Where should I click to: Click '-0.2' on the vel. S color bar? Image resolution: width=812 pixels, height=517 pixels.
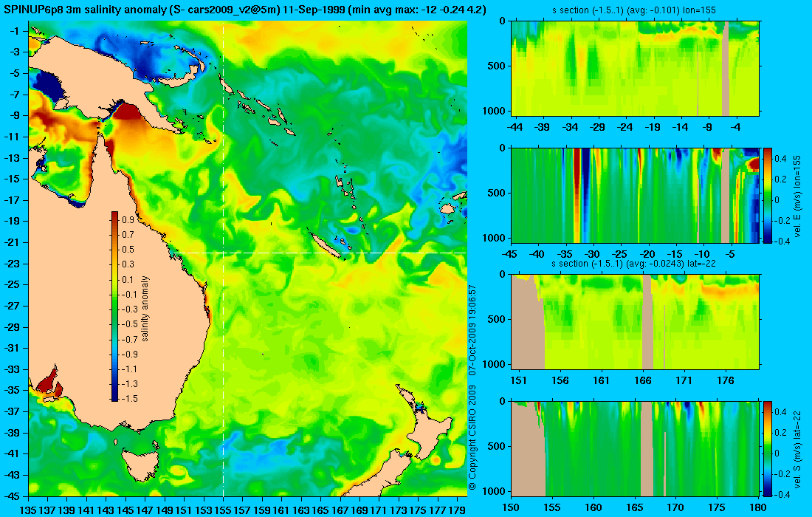pyautogui.click(x=781, y=473)
